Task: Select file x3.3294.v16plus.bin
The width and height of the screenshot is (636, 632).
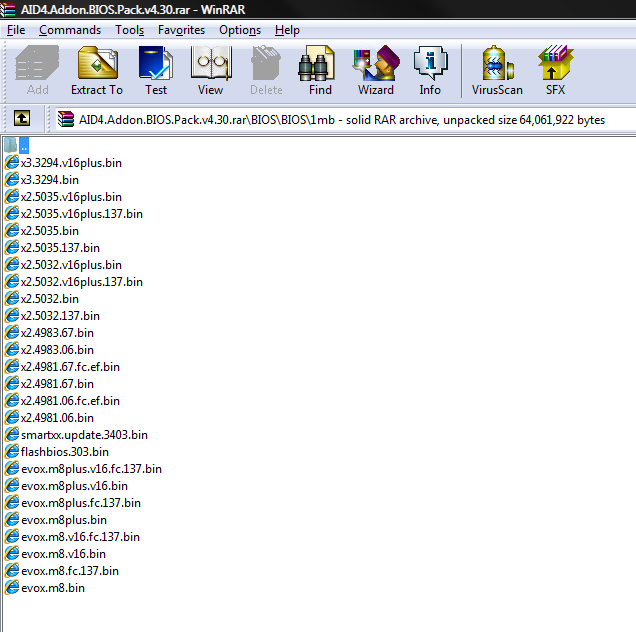Action: (71, 162)
